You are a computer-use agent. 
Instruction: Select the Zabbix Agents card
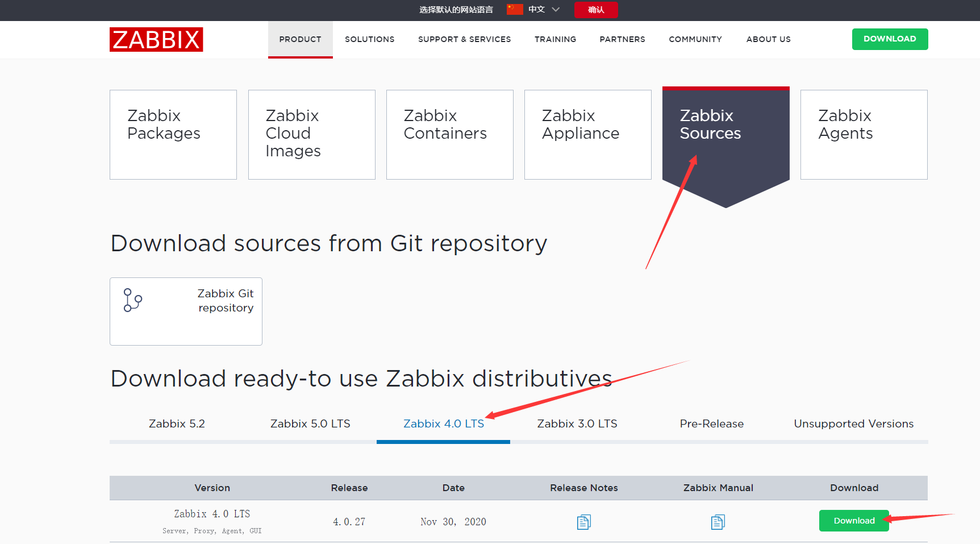864,135
